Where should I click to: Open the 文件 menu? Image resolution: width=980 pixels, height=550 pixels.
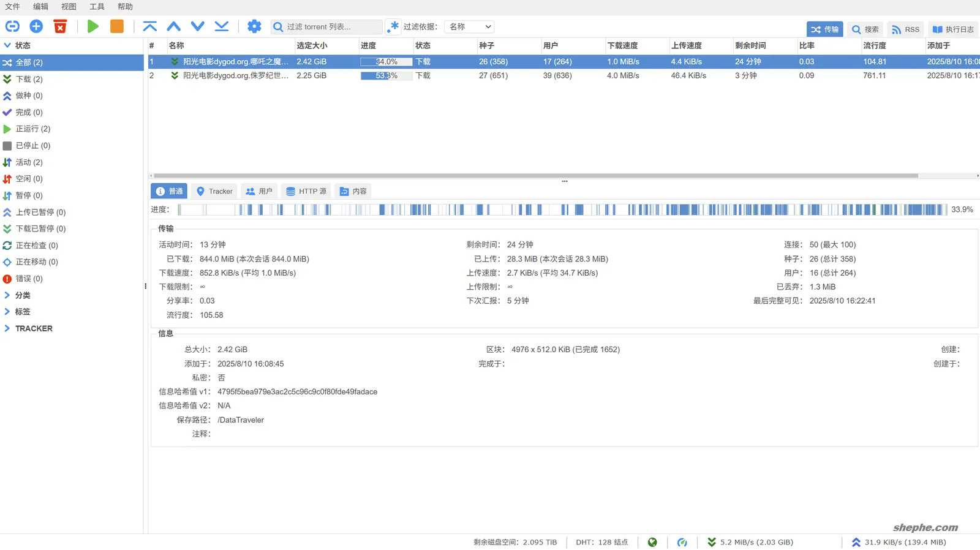pos(12,7)
